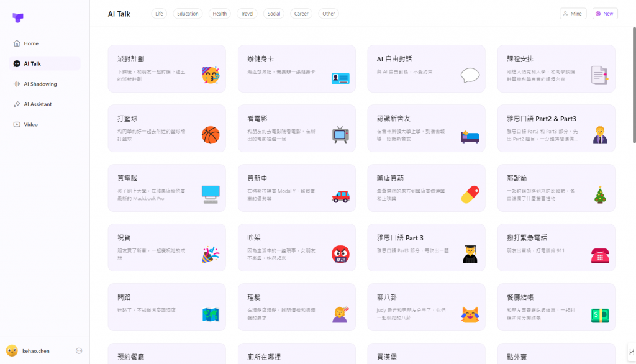The image size is (636, 364).
Task: Click the 耶誕節 card title
Action: coord(517,178)
